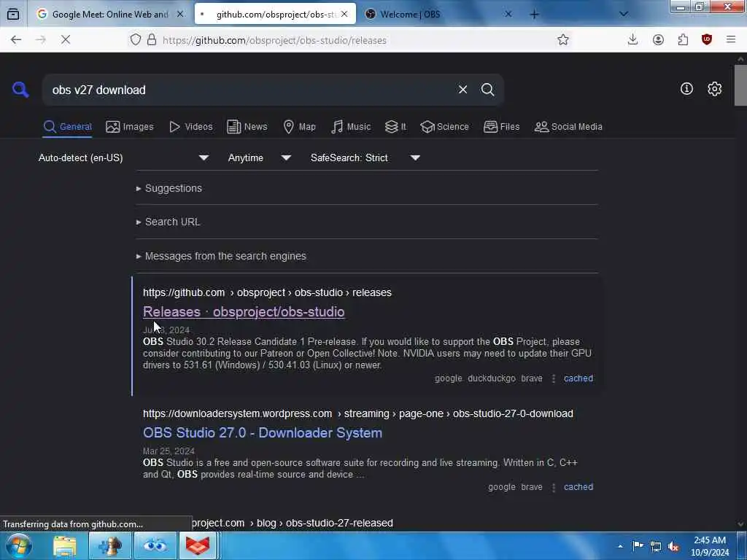747x560 pixels.
Task: Click the SearXNG magnifier logo icon
Action: (x=20, y=90)
